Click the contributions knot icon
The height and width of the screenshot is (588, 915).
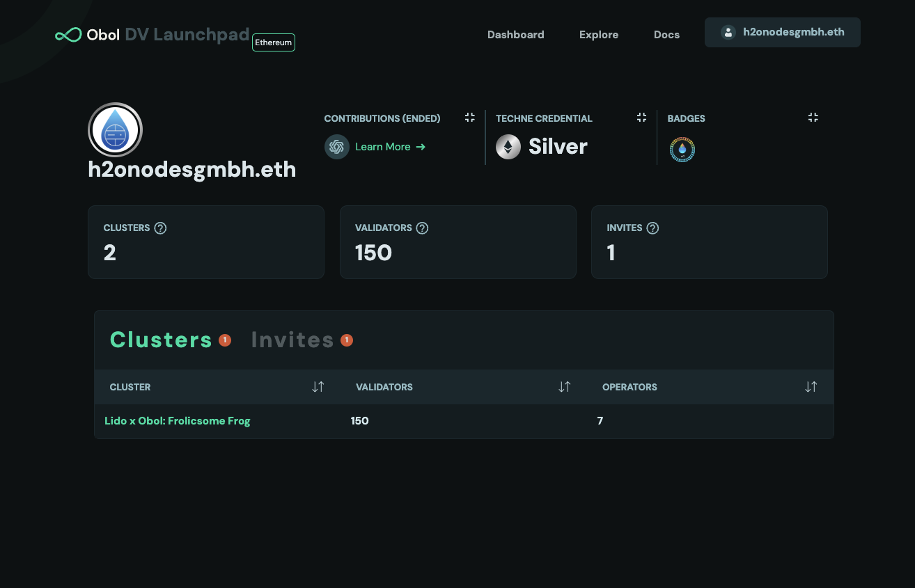[x=337, y=147]
